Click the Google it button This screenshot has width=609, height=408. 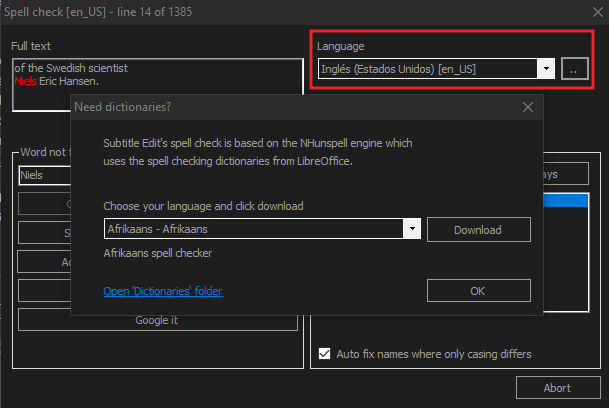[x=158, y=320]
